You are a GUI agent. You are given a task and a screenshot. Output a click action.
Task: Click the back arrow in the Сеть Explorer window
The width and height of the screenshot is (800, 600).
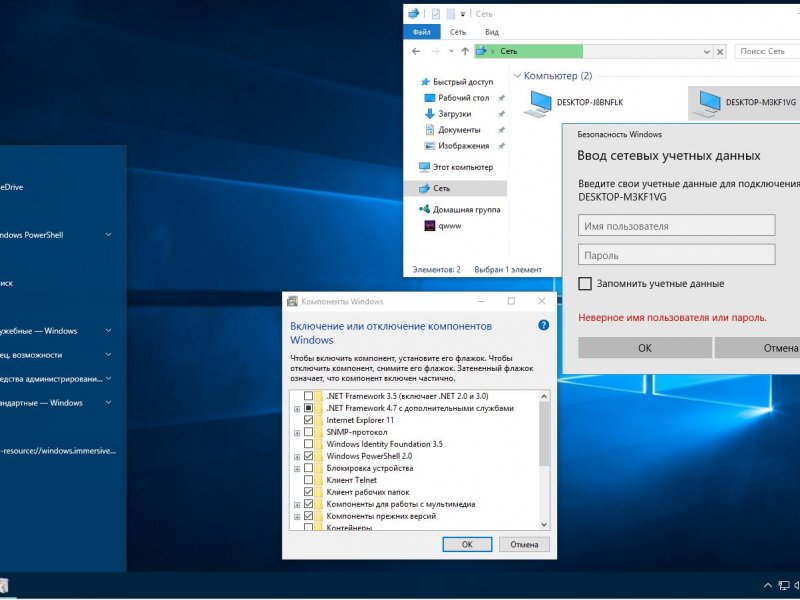416,51
